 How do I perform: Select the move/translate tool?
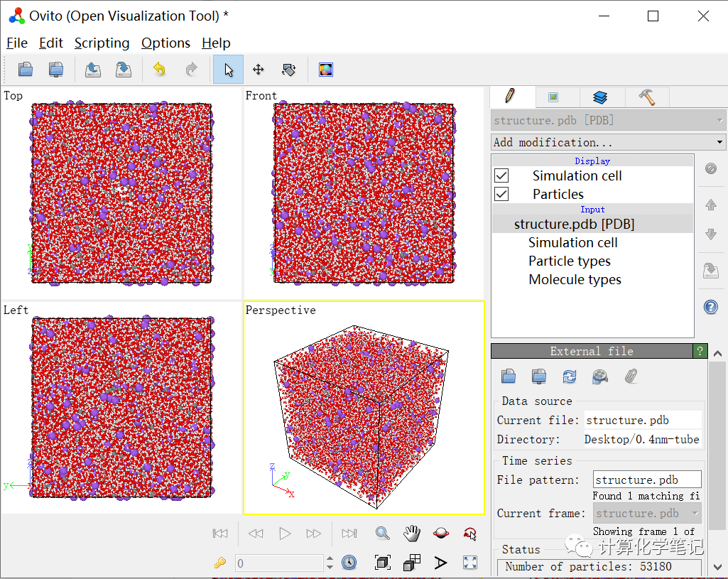(x=258, y=70)
